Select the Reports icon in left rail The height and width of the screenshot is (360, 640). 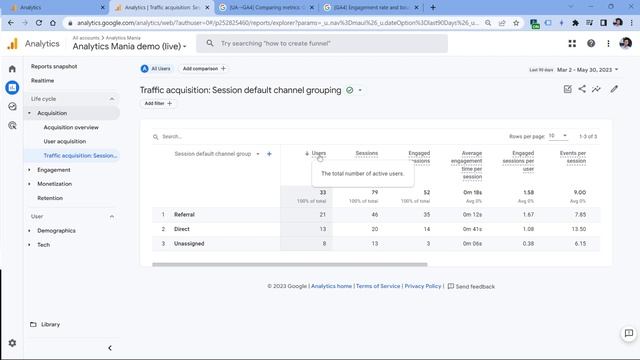[12, 87]
